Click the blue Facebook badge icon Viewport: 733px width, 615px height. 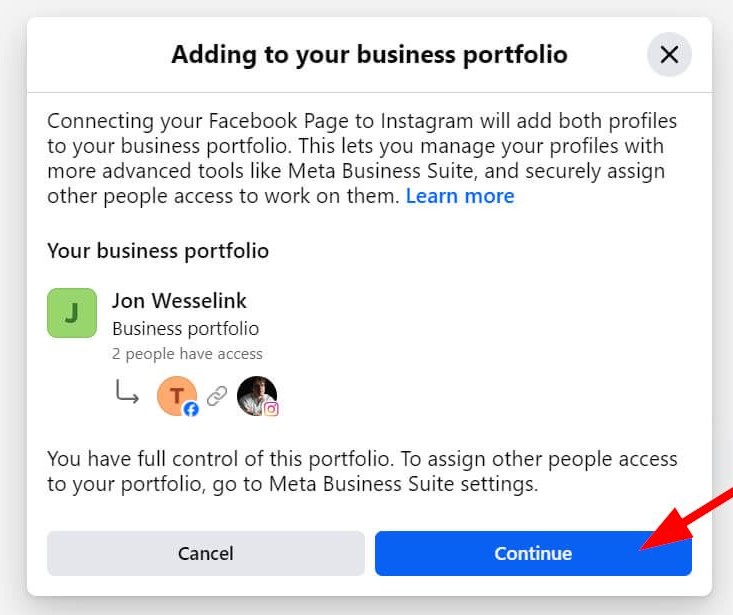click(191, 409)
